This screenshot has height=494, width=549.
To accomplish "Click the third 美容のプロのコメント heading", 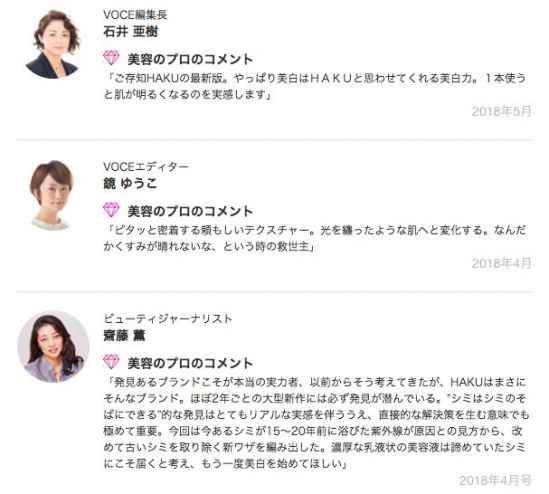I will pos(190,363).
